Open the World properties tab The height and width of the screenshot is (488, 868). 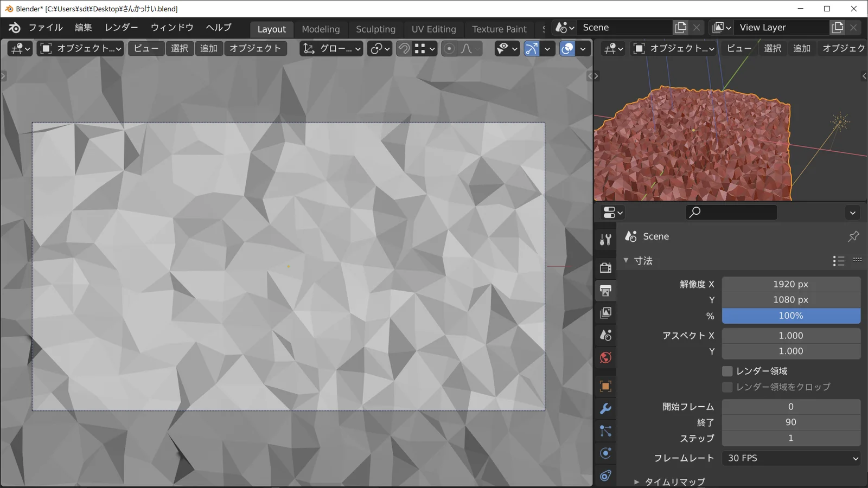[606, 357]
